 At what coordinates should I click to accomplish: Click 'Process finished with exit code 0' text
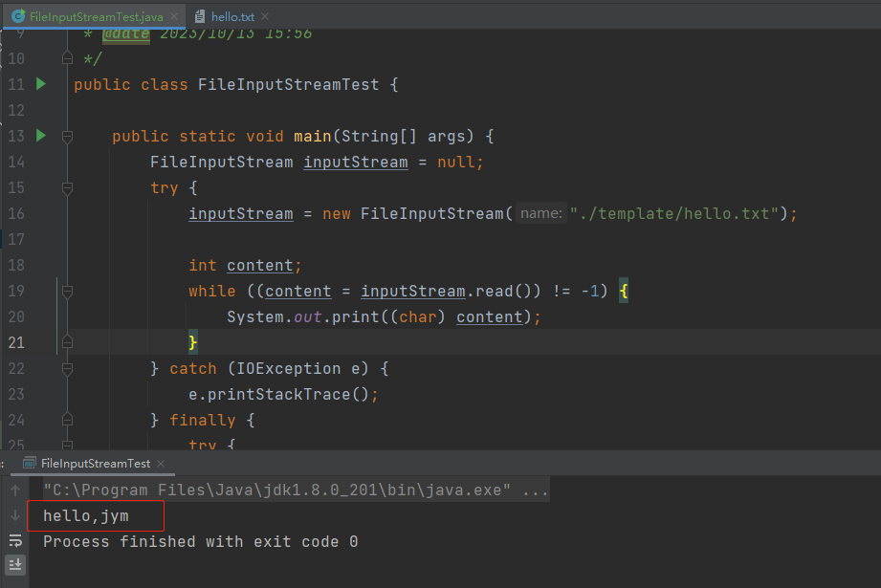click(x=201, y=542)
